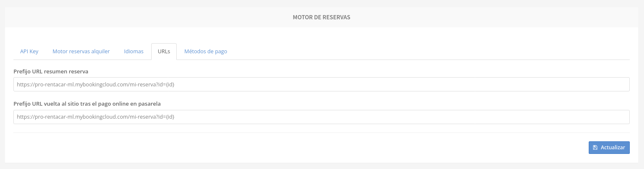This screenshot has height=169, width=644.
Task: Click the 'Prefijo URL vuelta al sitio' label
Action: tap(87, 103)
